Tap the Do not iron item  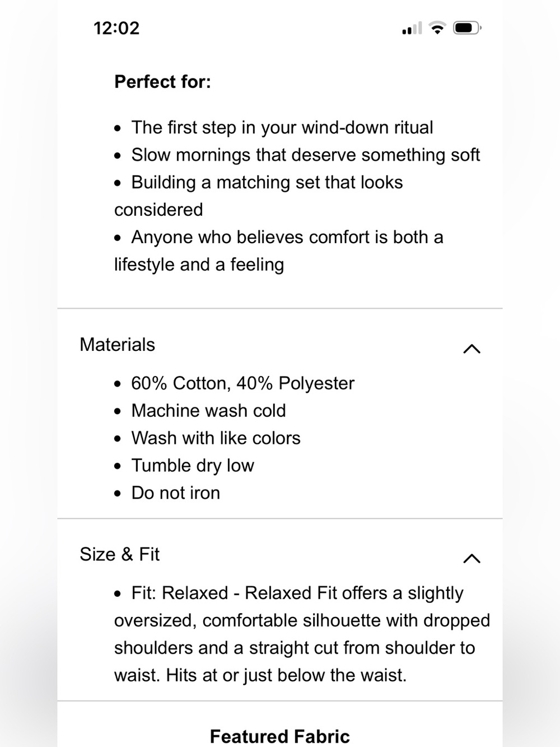tap(175, 493)
